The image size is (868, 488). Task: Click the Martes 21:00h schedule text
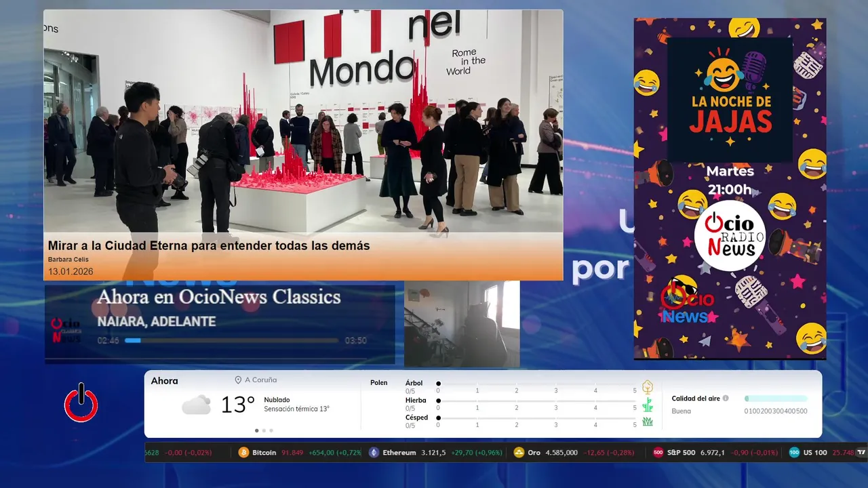(730, 181)
